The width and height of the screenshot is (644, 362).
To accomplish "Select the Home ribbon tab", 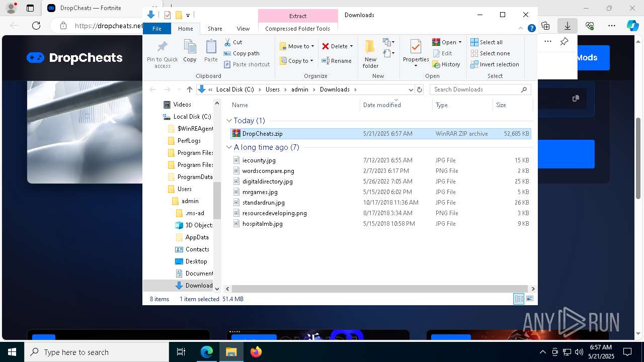I will pos(185,29).
